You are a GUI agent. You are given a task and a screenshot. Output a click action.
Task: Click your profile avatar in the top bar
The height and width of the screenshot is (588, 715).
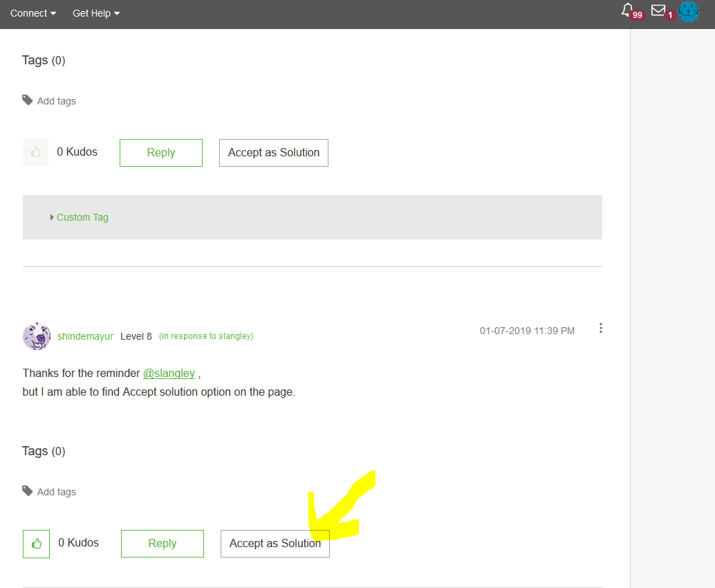click(689, 12)
